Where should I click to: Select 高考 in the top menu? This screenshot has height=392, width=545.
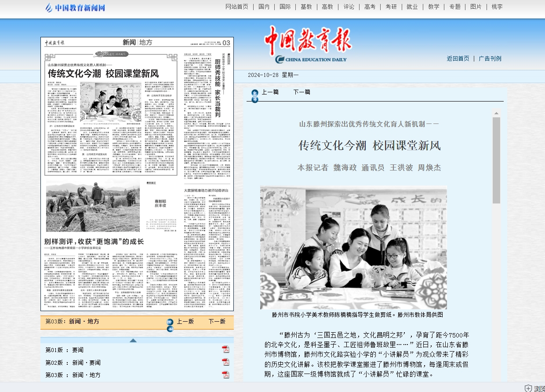click(370, 7)
